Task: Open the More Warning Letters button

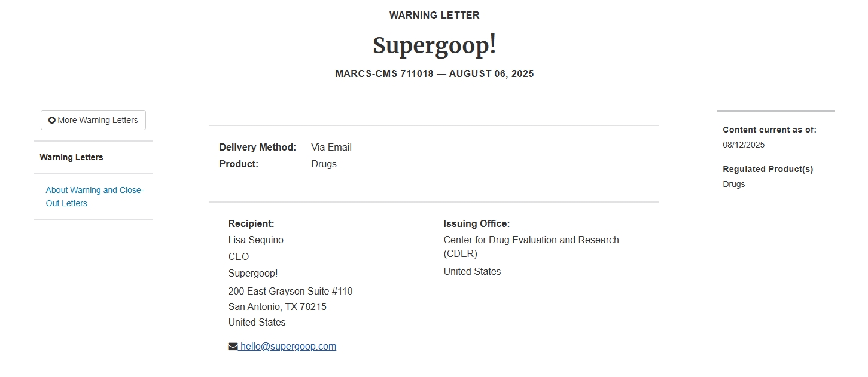Action: (93, 120)
